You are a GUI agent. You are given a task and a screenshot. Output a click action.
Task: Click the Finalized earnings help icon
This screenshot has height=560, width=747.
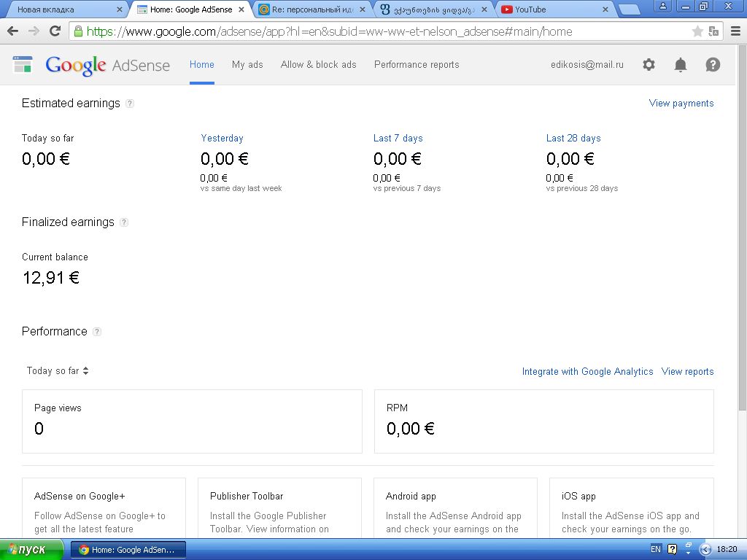124,222
